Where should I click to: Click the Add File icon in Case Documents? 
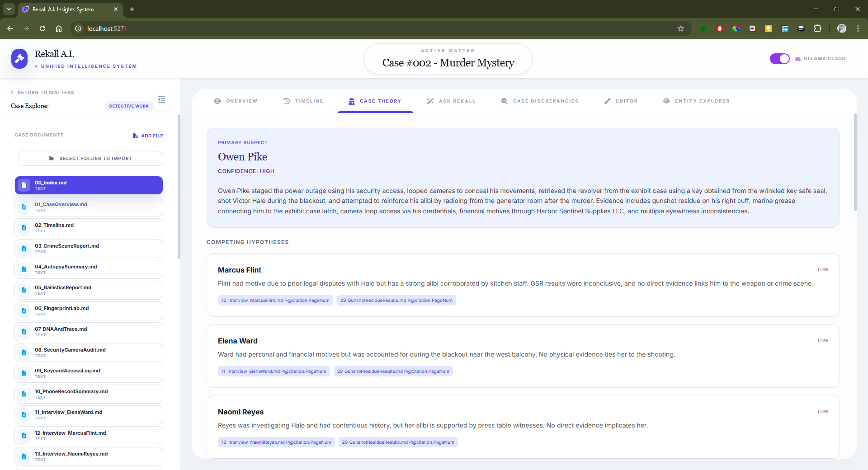pos(135,136)
